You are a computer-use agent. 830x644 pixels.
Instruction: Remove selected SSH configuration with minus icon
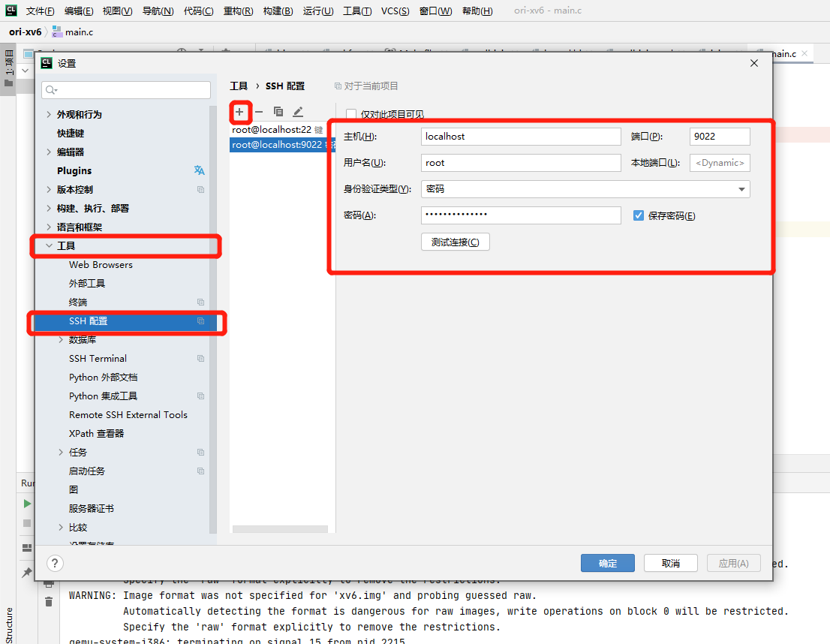click(x=259, y=112)
